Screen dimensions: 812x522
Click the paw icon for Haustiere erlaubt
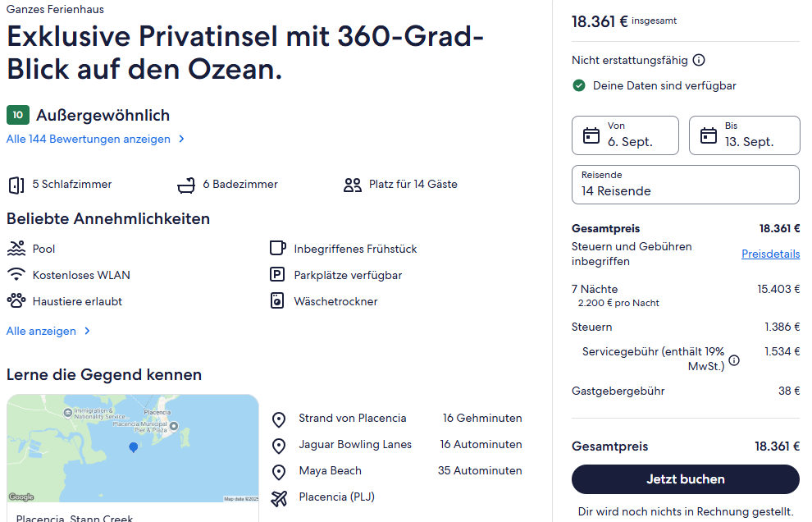coord(16,301)
